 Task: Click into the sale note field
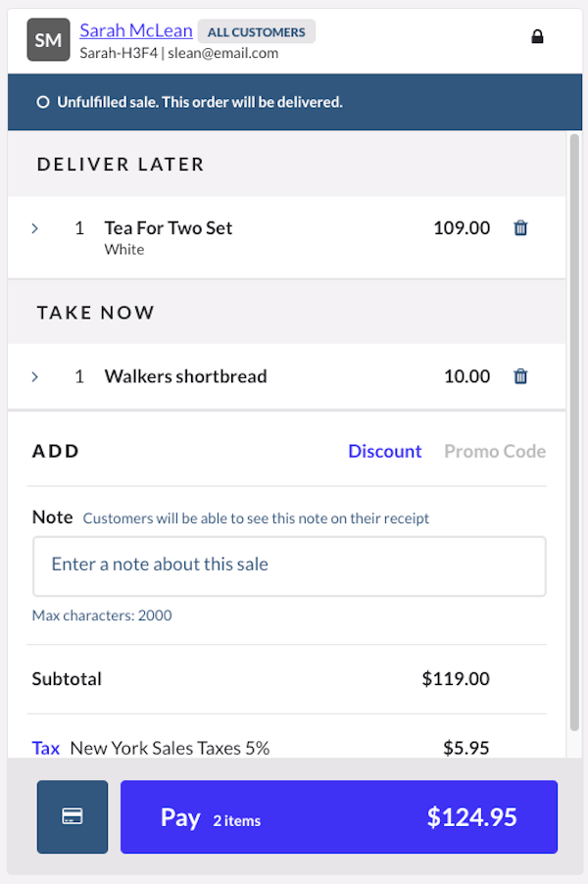pyautogui.click(x=289, y=565)
